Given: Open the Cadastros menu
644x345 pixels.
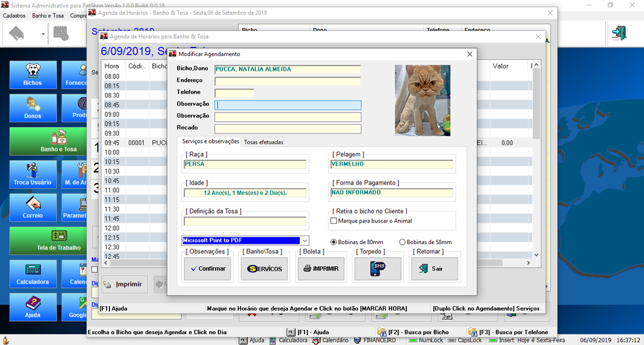Looking at the screenshot, I should (x=14, y=16).
